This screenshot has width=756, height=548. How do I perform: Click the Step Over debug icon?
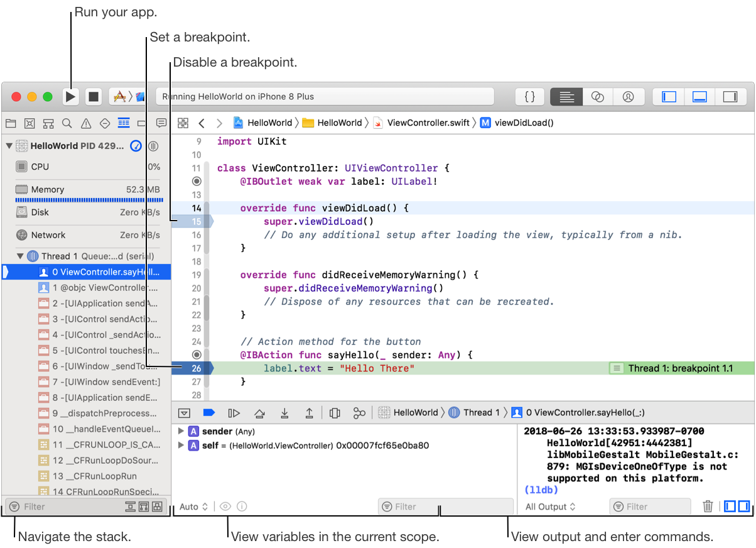pyautogui.click(x=259, y=413)
